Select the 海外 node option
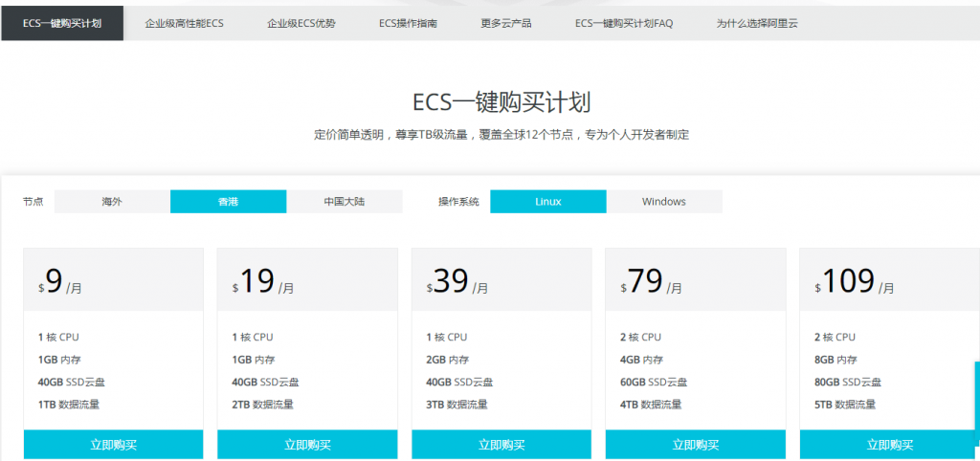The image size is (980, 461). [x=112, y=202]
